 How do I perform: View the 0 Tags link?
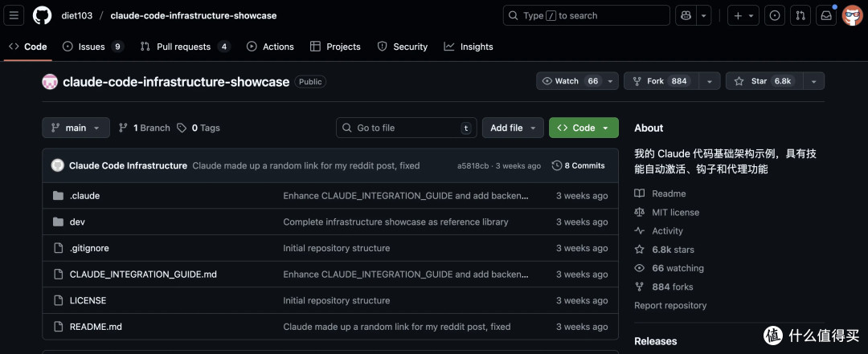(199, 128)
